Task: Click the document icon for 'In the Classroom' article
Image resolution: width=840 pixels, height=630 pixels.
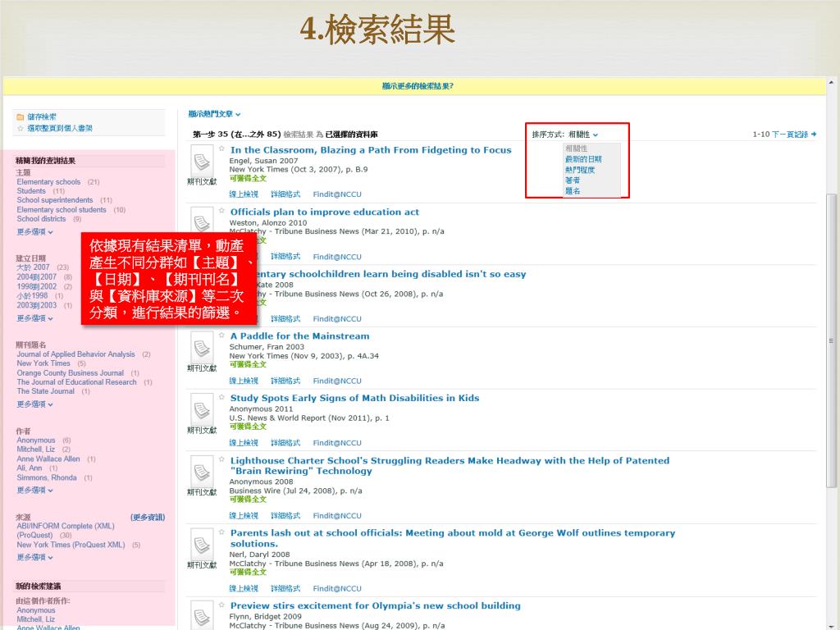Action: (x=201, y=159)
